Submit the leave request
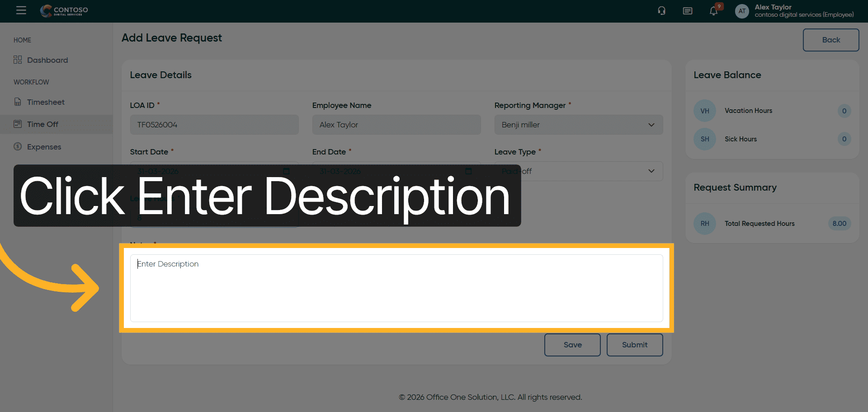 click(634, 345)
